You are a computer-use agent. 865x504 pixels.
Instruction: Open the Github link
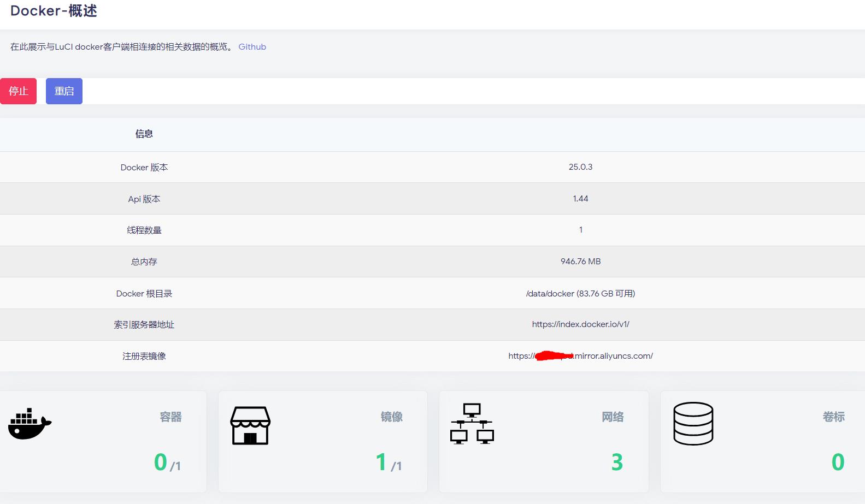coord(252,47)
